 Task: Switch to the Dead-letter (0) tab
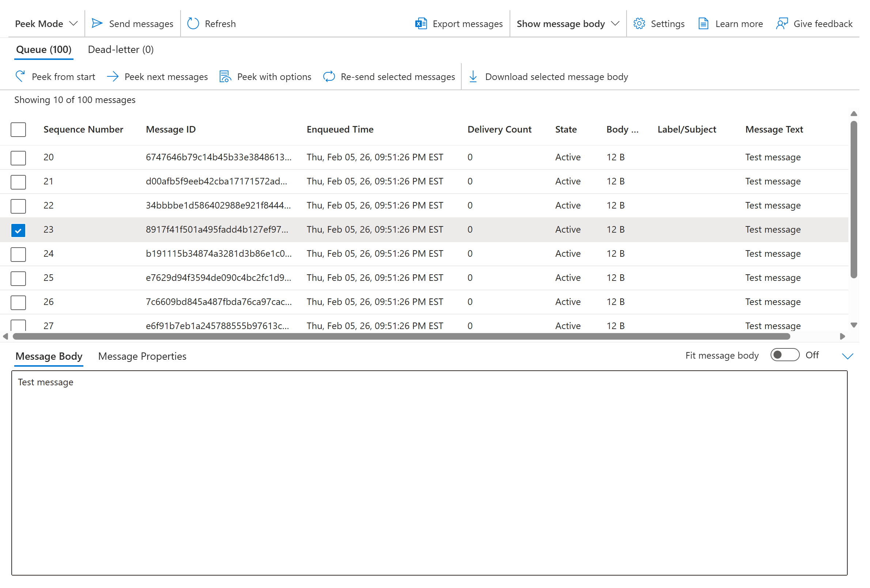[x=121, y=49]
